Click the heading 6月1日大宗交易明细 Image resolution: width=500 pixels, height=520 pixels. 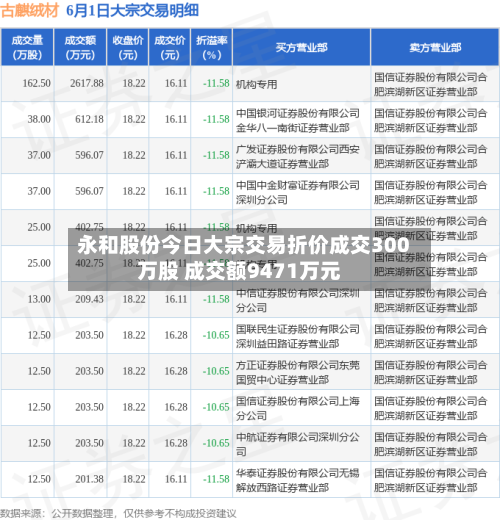coord(132,10)
